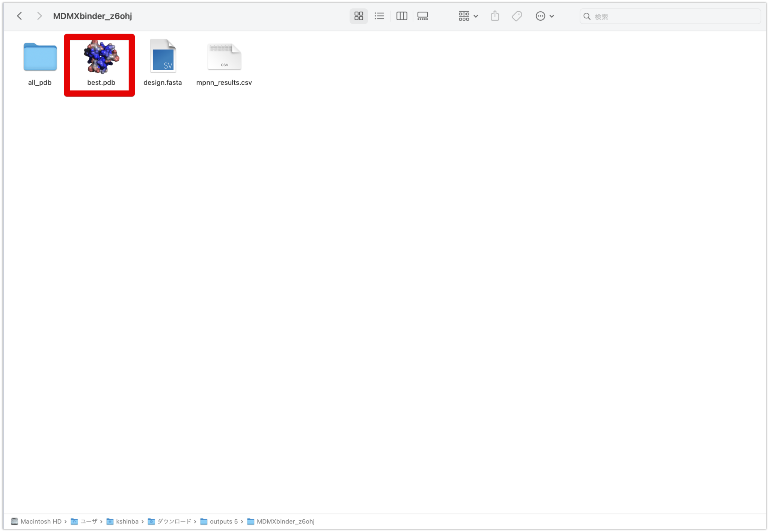Image resolution: width=769 pixels, height=532 pixels.
Task: Switch to column view mode
Action: tap(401, 16)
